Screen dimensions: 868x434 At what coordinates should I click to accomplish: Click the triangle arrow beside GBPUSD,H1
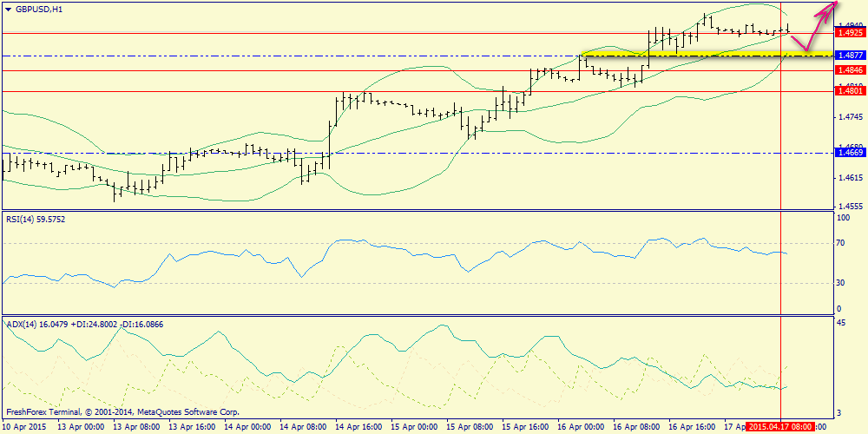(8, 9)
